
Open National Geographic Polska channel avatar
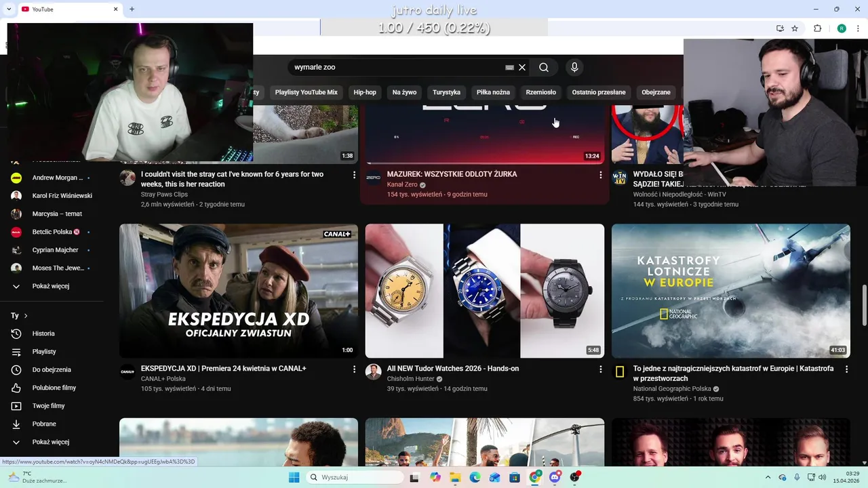[x=620, y=371]
